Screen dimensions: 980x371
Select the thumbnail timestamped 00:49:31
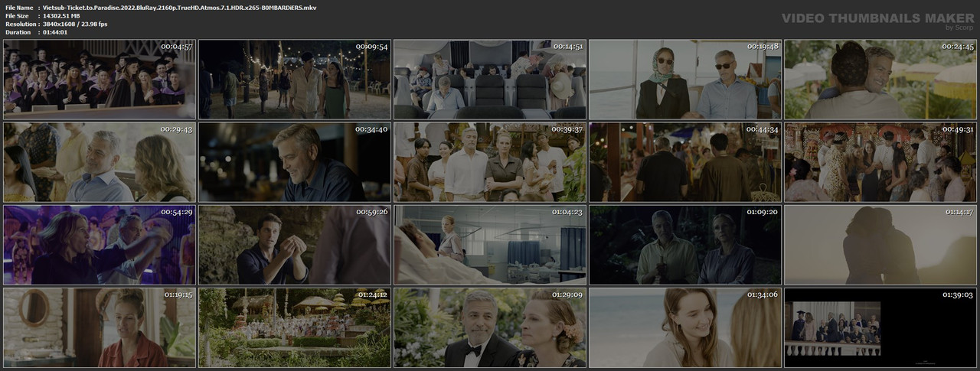pos(880,162)
